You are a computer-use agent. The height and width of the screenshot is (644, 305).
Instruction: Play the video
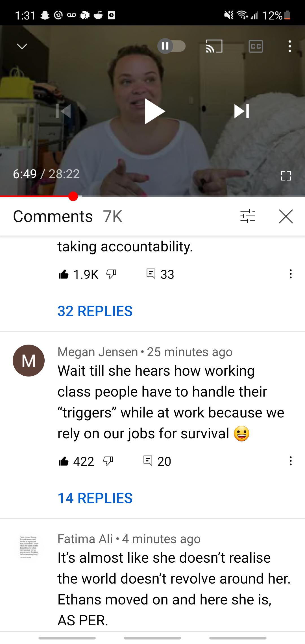click(154, 111)
